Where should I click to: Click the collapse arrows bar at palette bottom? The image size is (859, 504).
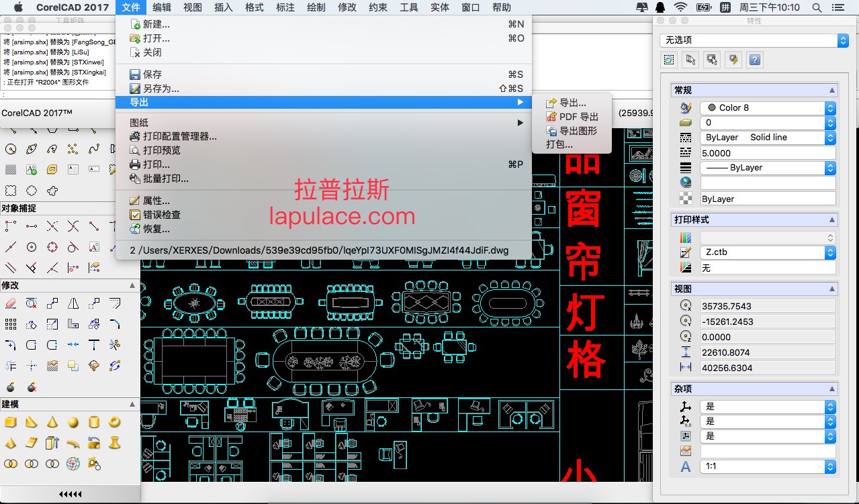click(70, 495)
